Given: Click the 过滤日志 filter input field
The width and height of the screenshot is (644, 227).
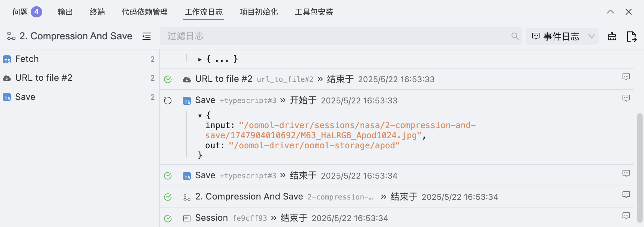Looking at the screenshot, I should (335, 36).
